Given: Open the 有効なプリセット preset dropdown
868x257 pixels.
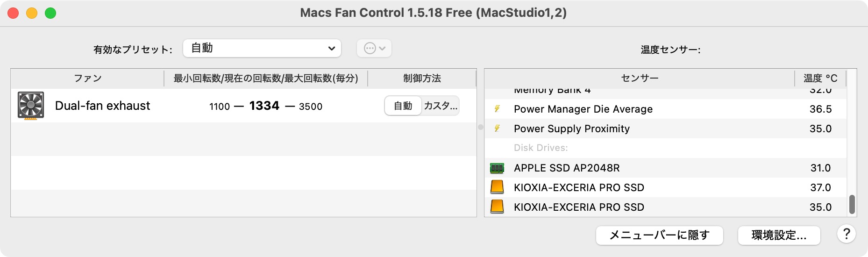Looking at the screenshot, I should click(x=262, y=48).
